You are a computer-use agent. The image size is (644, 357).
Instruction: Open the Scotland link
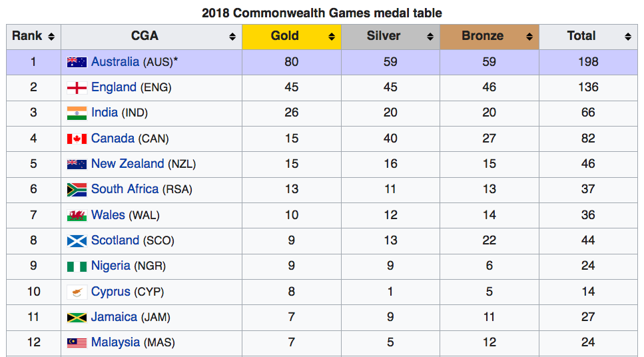115,240
